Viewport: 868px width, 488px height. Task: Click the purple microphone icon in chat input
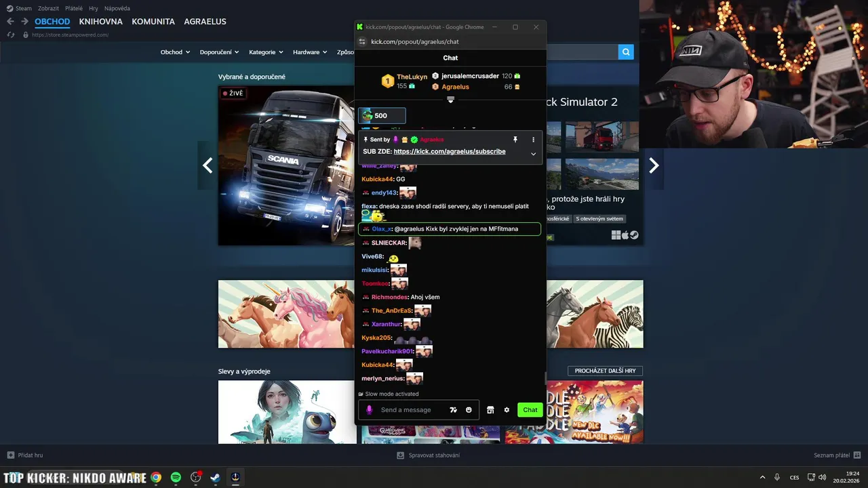tap(370, 409)
